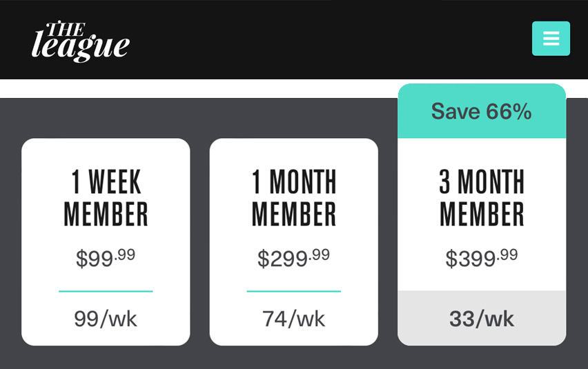This screenshot has height=369, width=588.
Task: Click the Save 66% banner
Action: (482, 111)
